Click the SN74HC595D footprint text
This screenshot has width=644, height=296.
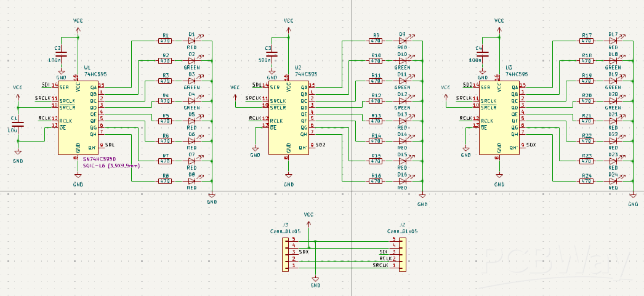(99, 159)
